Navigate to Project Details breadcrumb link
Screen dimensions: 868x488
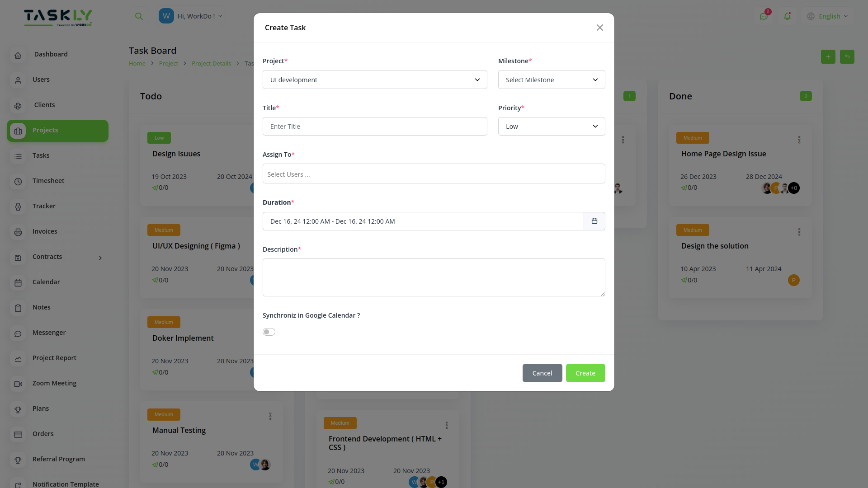[211, 63]
